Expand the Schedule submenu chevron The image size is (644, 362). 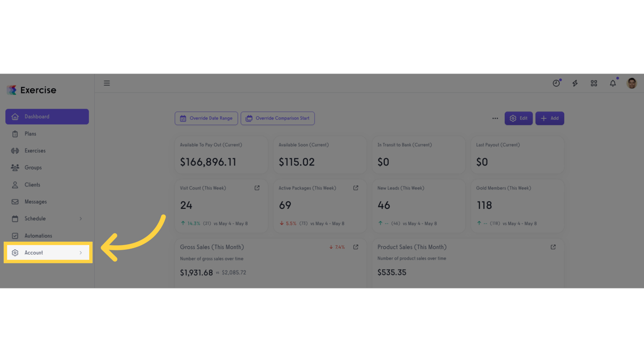pos(81,219)
